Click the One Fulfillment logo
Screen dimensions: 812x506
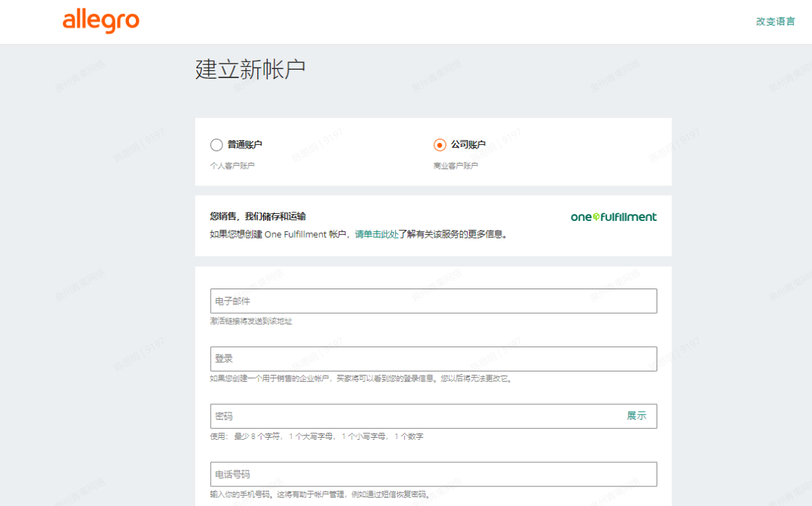[613, 217]
